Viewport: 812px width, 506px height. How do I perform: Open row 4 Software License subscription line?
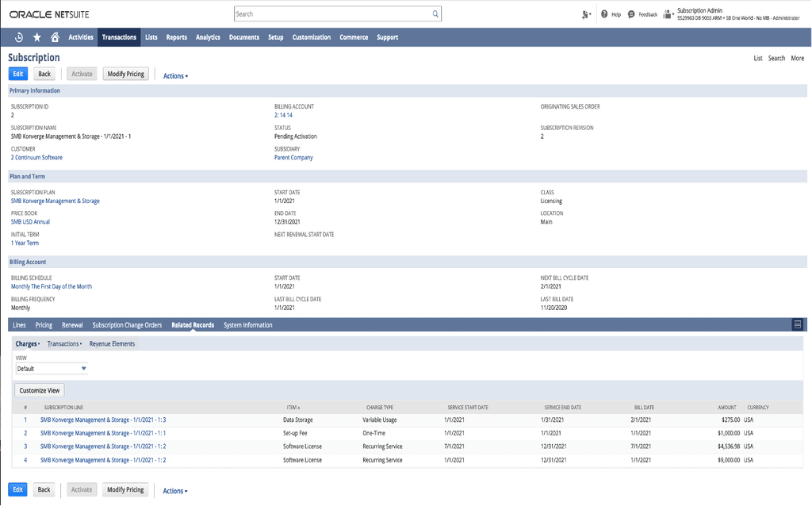click(x=103, y=460)
